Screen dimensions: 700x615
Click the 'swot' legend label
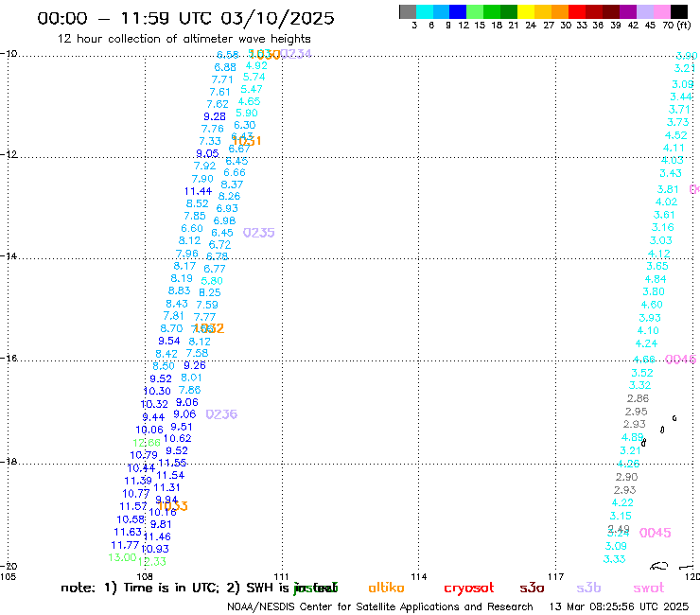click(x=649, y=588)
